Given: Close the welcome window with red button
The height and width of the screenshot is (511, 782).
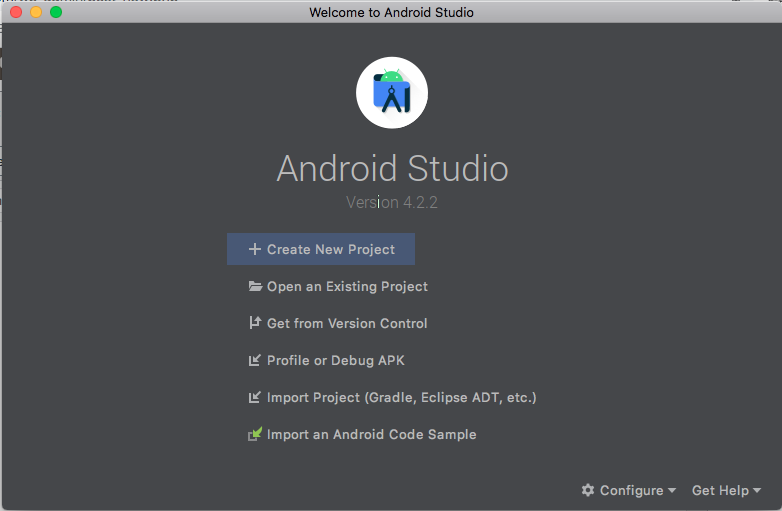Looking at the screenshot, I should 16,12.
